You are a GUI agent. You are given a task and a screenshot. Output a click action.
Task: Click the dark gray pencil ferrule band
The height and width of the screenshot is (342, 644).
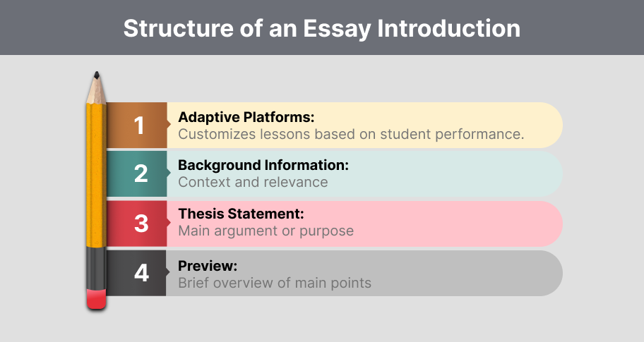pyautogui.click(x=95, y=267)
